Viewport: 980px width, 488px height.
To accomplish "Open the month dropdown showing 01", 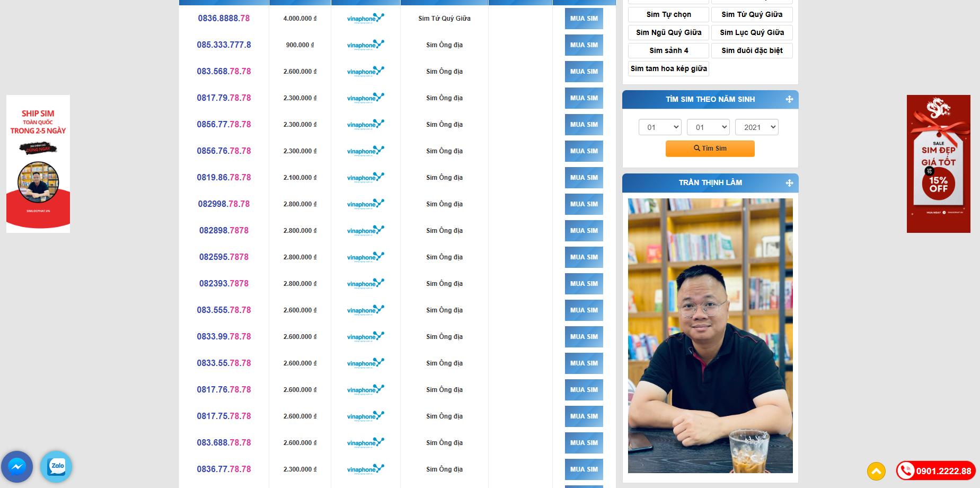I will [708, 127].
